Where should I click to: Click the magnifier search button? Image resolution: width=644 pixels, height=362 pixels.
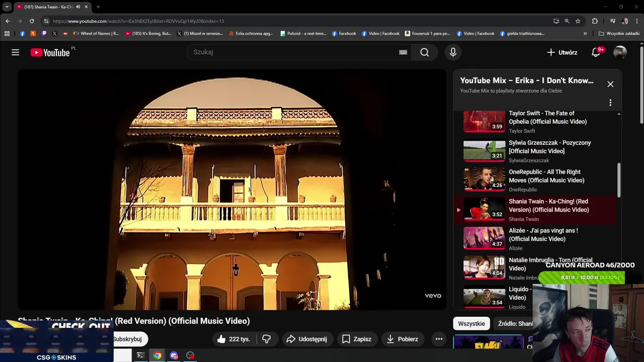click(425, 52)
